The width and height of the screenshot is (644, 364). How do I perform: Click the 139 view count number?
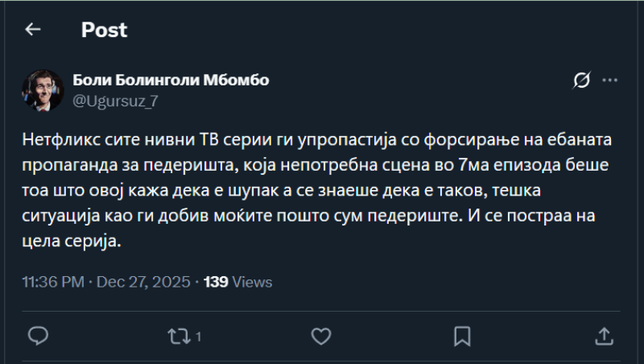click(x=217, y=282)
